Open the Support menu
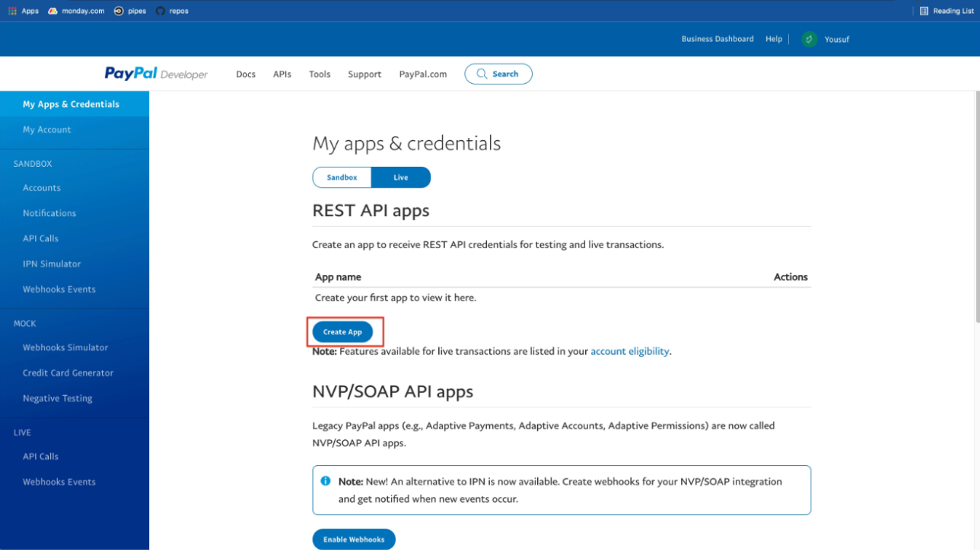Screen dimensions: 980x552 tap(364, 74)
